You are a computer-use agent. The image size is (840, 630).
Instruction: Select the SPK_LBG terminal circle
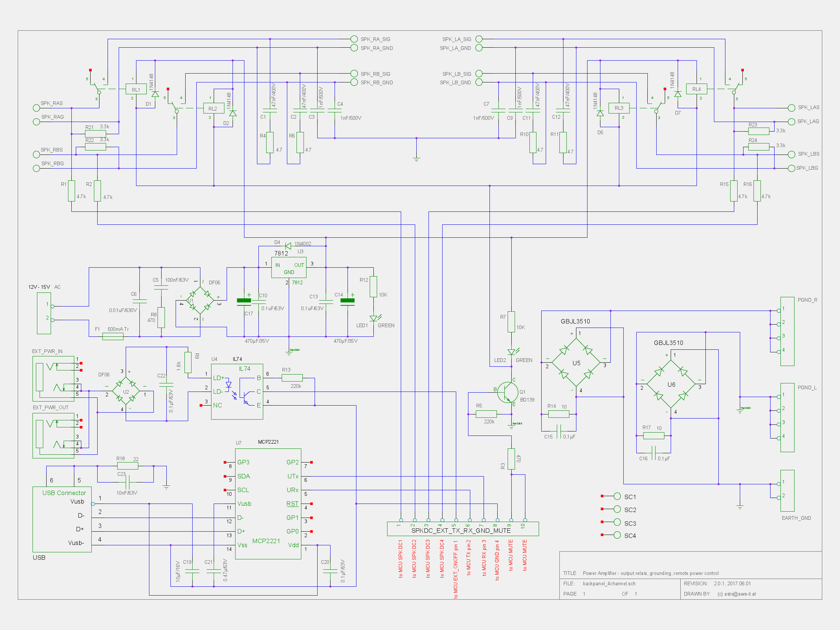pos(792,168)
